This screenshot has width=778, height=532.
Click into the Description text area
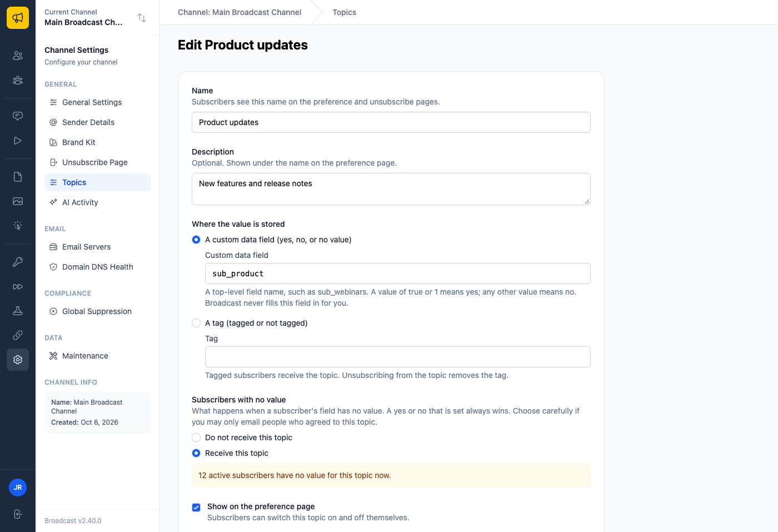(391, 189)
